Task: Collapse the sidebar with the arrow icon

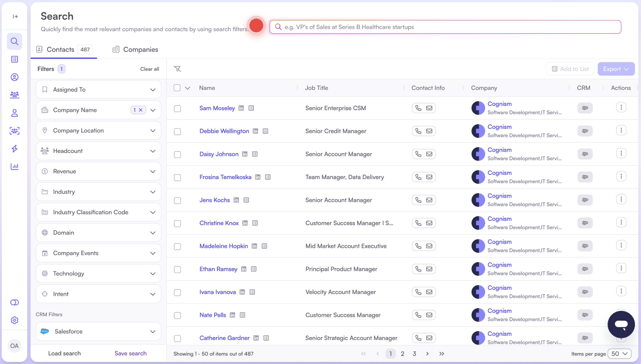Action: click(15, 16)
